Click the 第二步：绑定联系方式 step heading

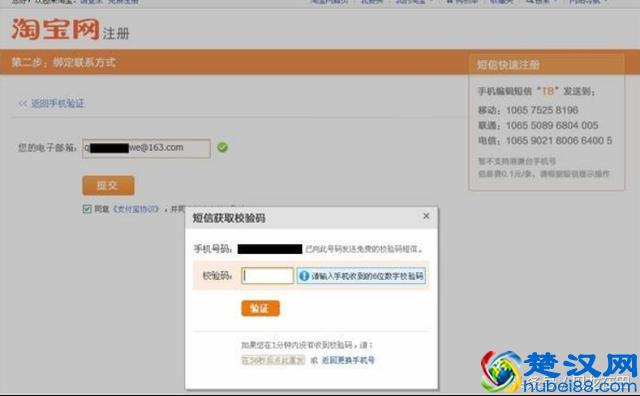tap(63, 62)
